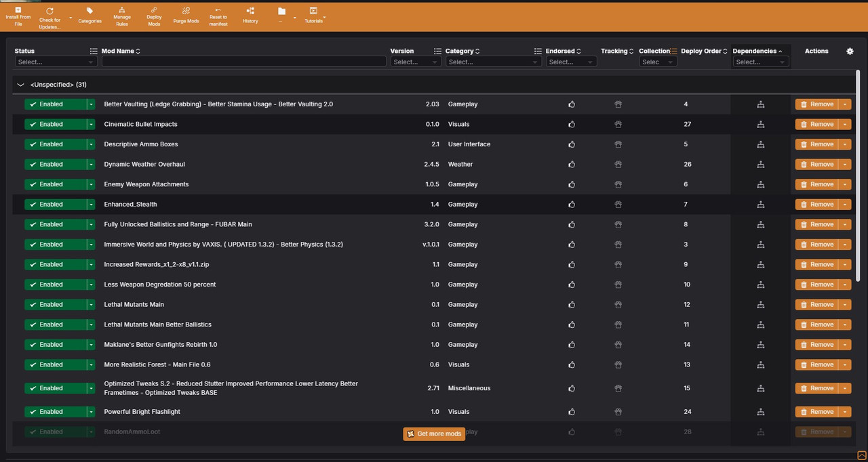
Task: Toggle Enabled state for Better Vaulting
Action: (55, 104)
